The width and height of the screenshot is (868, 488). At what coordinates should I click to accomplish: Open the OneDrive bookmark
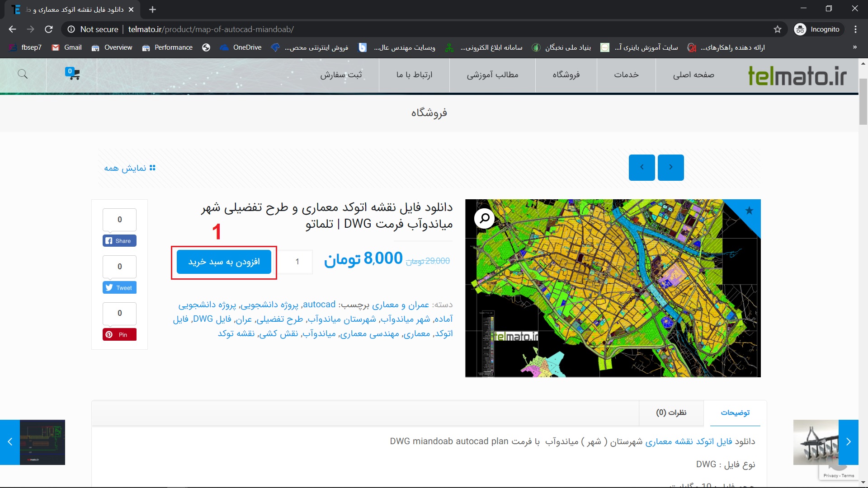241,47
